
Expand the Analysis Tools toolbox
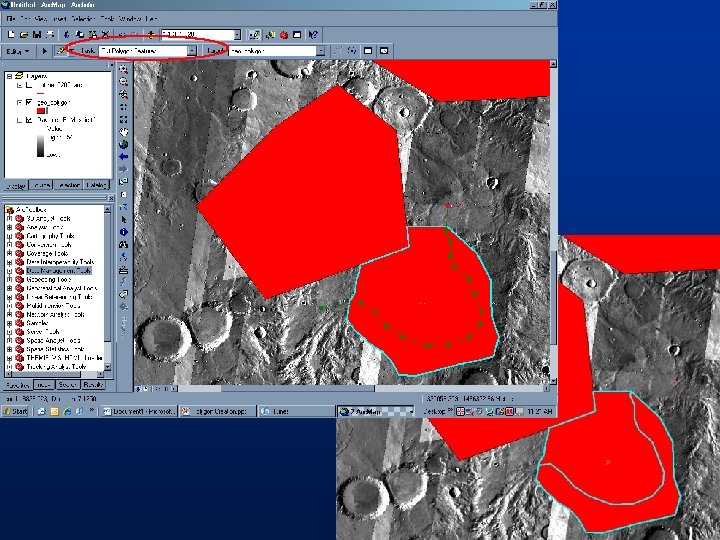tap(9, 227)
